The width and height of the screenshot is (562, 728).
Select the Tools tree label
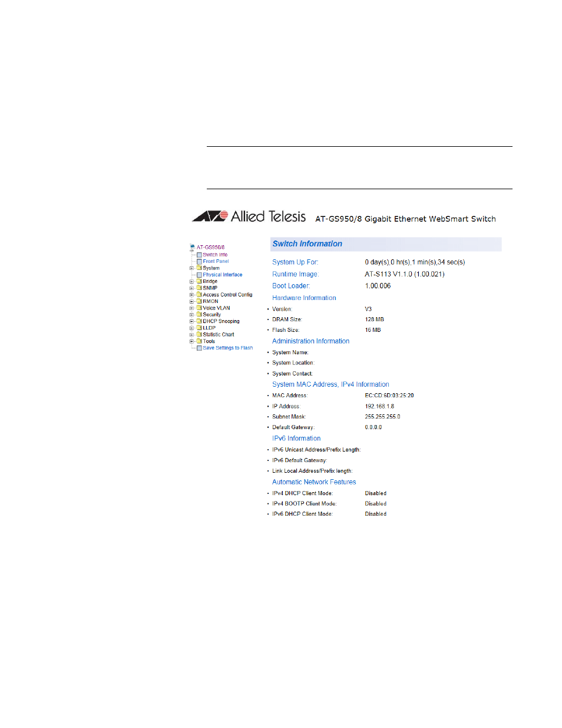click(x=209, y=341)
